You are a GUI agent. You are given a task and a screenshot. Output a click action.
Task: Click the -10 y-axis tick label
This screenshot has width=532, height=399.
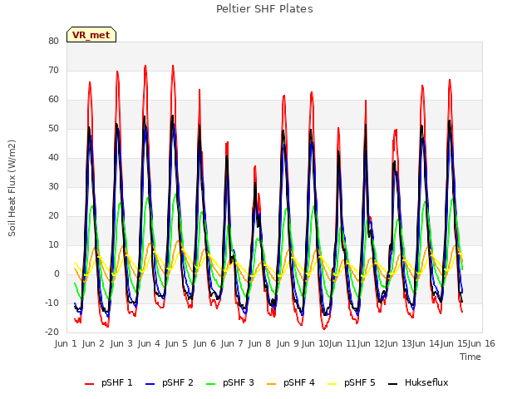(52, 303)
